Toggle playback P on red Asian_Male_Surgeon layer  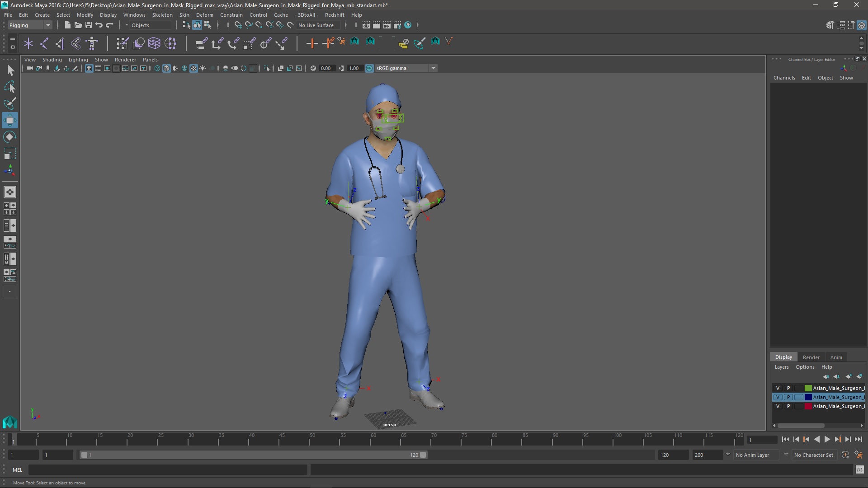click(x=788, y=406)
